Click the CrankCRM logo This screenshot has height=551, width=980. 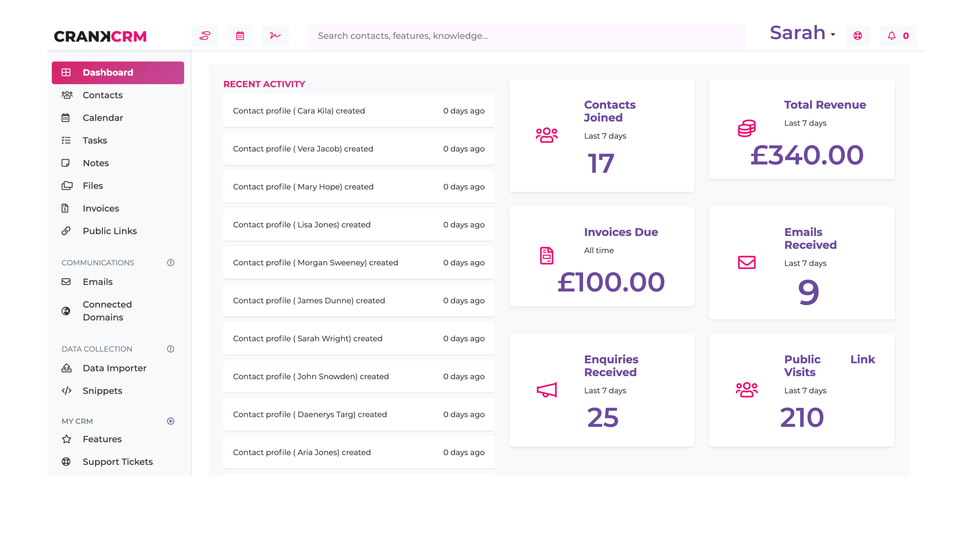pyautogui.click(x=100, y=37)
